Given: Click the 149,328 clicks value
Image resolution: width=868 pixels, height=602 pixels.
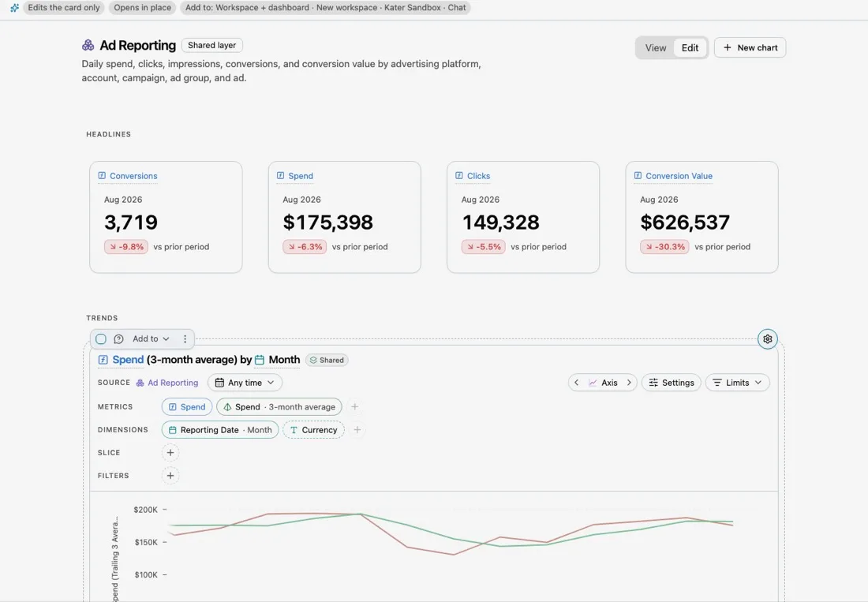Looking at the screenshot, I should point(500,222).
